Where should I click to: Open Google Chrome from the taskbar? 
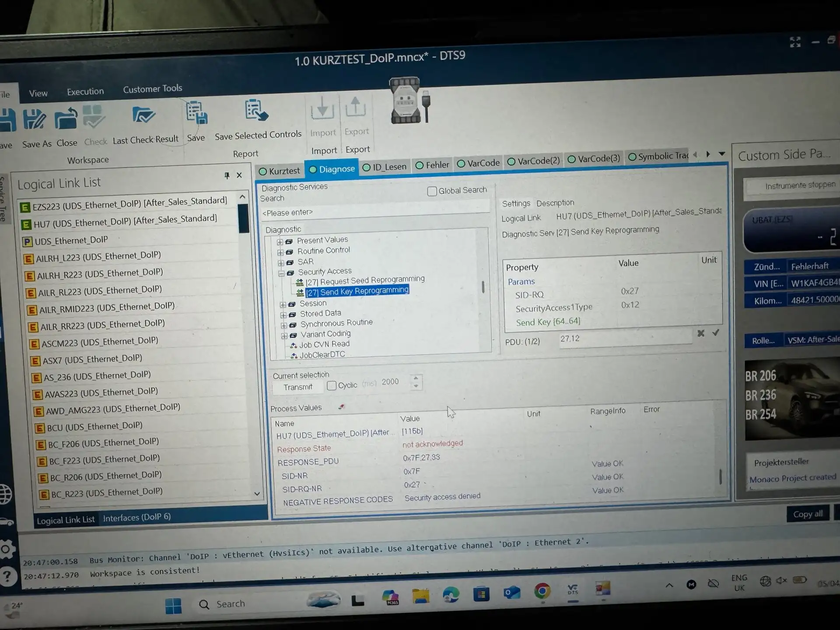click(x=542, y=592)
